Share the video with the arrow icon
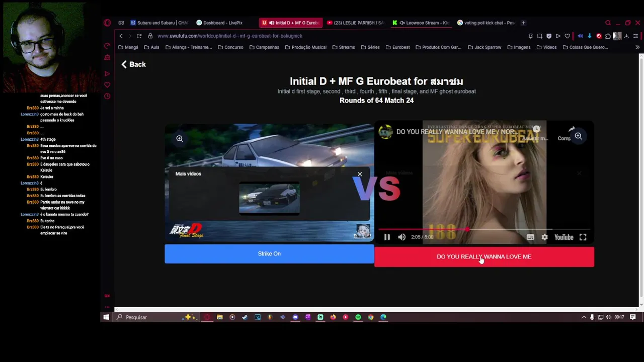The height and width of the screenshot is (362, 644). tap(572, 129)
